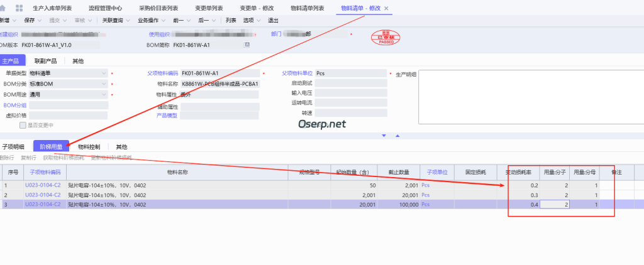Follow the BOM分组 link label
Screen dimensions: 644x265
point(15,105)
